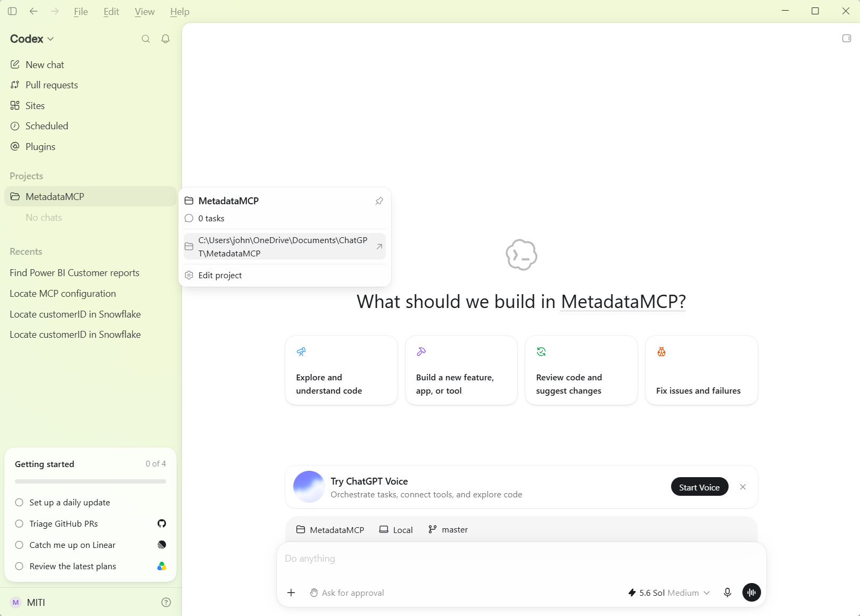This screenshot has height=616, width=860.
Task: Click the Recents section header
Action: tap(26, 252)
